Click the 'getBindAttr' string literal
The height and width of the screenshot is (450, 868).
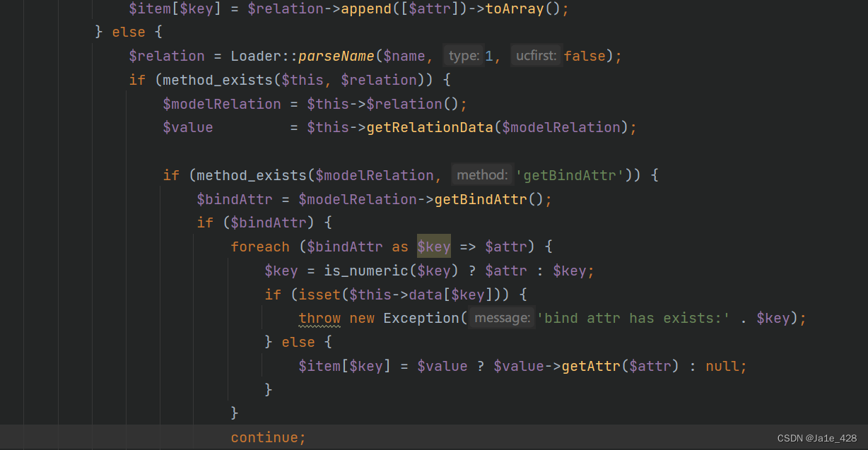coord(570,174)
